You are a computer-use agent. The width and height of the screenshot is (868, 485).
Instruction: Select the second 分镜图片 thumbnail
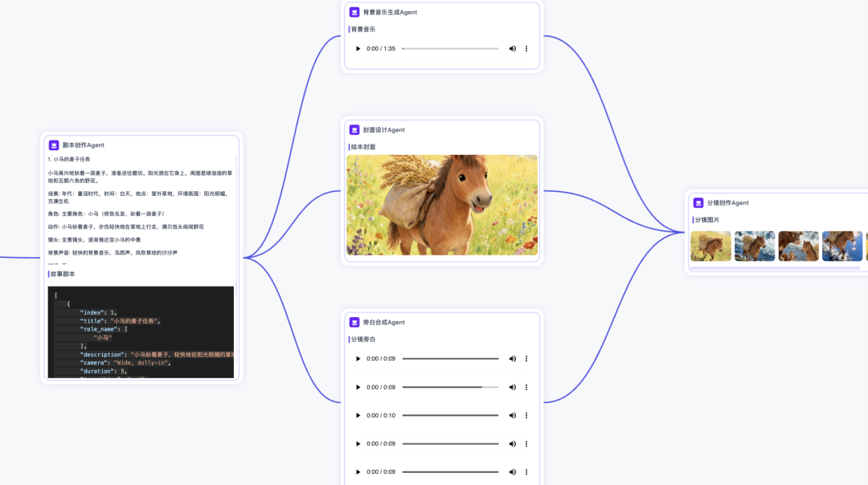tap(755, 247)
